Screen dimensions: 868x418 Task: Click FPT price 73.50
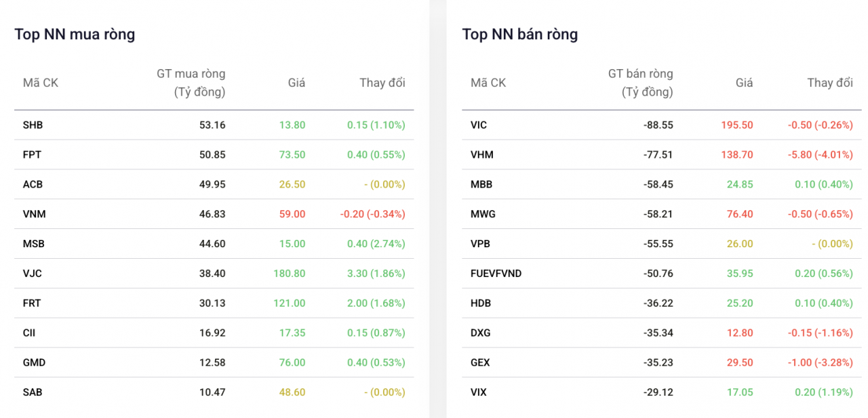[x=292, y=154]
